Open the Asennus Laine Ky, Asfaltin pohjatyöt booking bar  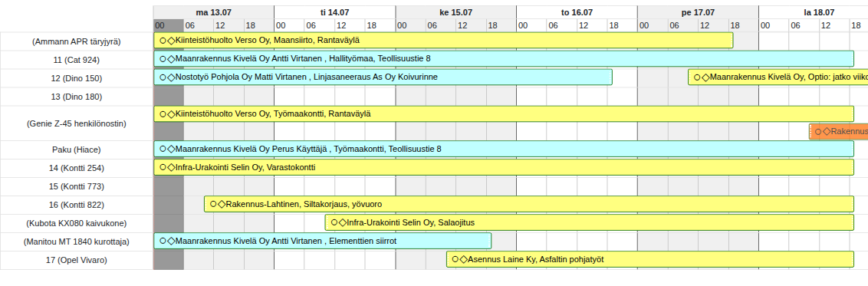click(x=650, y=259)
